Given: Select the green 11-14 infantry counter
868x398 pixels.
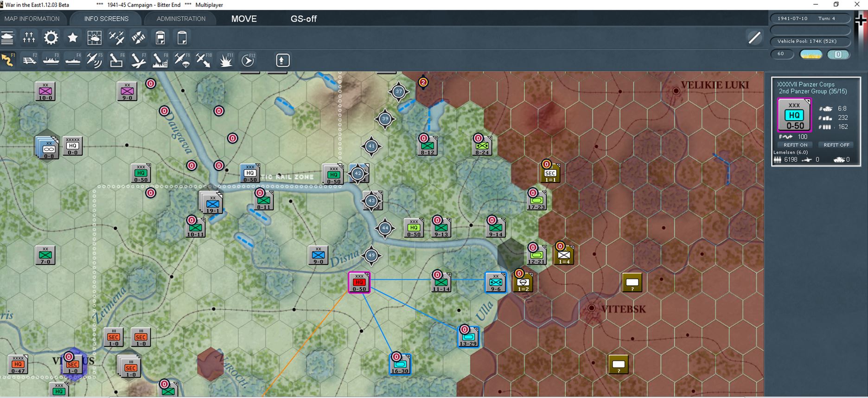Looking at the screenshot, I should coord(441,282).
